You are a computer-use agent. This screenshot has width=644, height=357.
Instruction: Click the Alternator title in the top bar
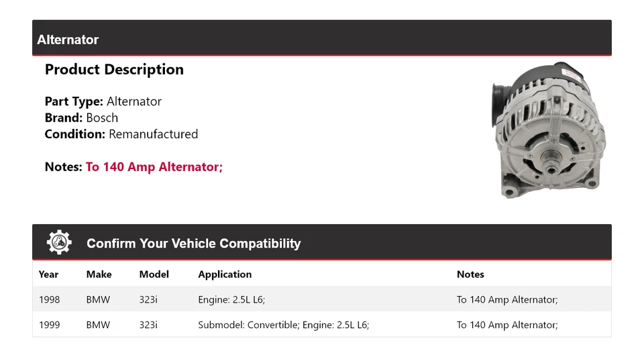tap(68, 40)
